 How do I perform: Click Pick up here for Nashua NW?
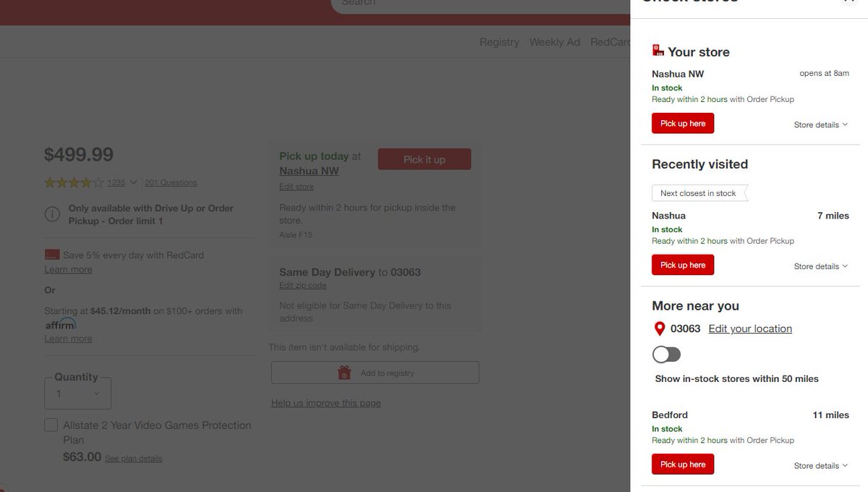683,123
